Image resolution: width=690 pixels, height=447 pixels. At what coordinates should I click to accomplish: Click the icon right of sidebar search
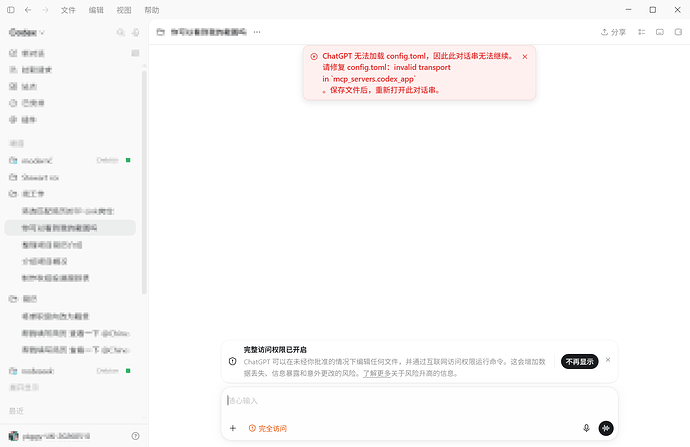tap(136, 32)
